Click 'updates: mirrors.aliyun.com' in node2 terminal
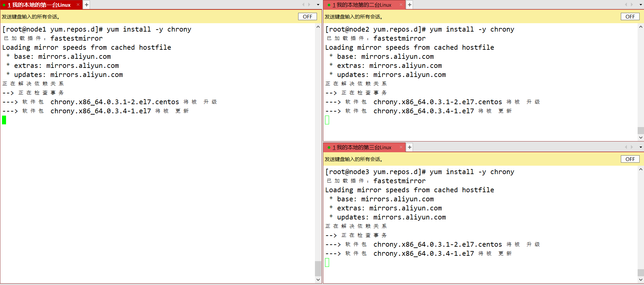The height and width of the screenshot is (285, 644). pyautogui.click(x=392, y=75)
